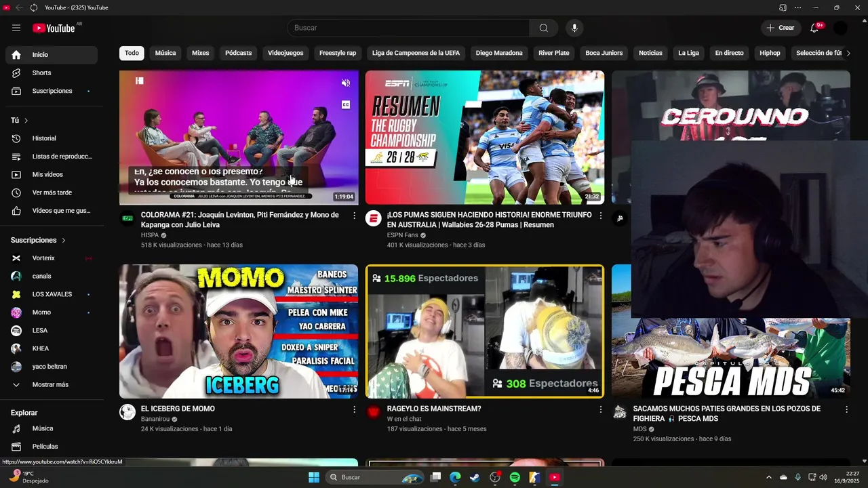Image resolution: width=868 pixels, height=488 pixels.
Task: Open the Inicio sidebar link
Action: point(52,55)
